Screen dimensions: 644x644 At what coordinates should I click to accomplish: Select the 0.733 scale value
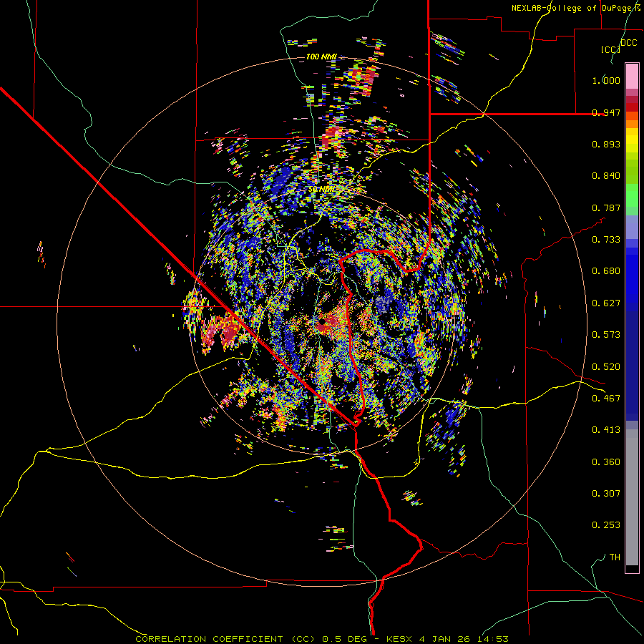coord(606,240)
